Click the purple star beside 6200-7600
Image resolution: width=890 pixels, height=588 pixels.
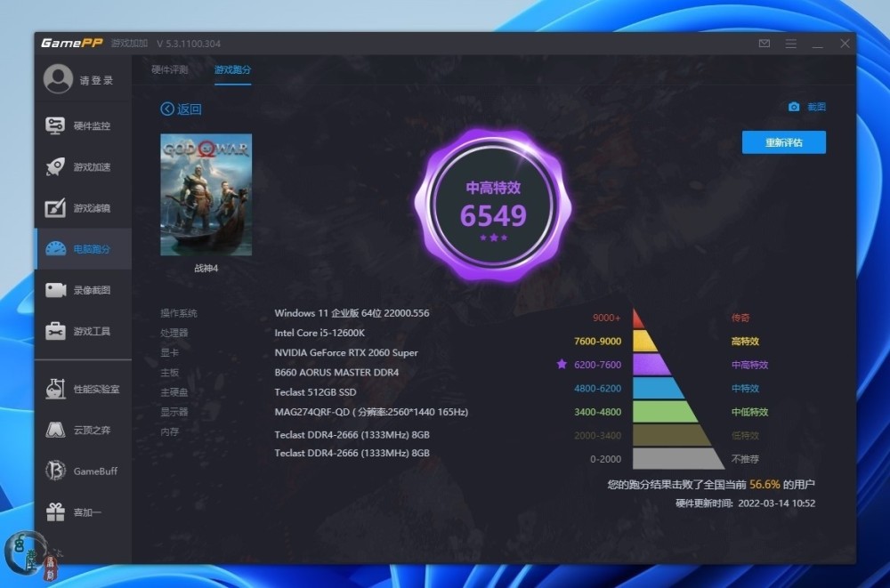(x=562, y=364)
